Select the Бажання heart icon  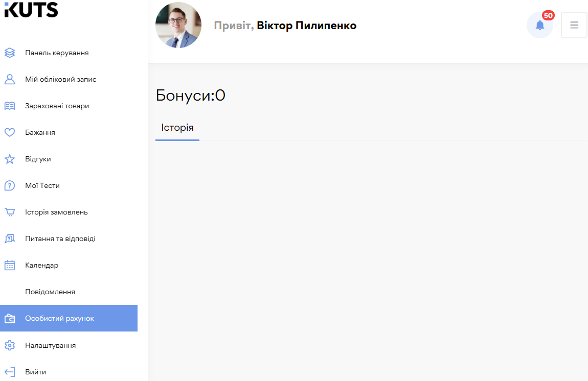(x=10, y=132)
